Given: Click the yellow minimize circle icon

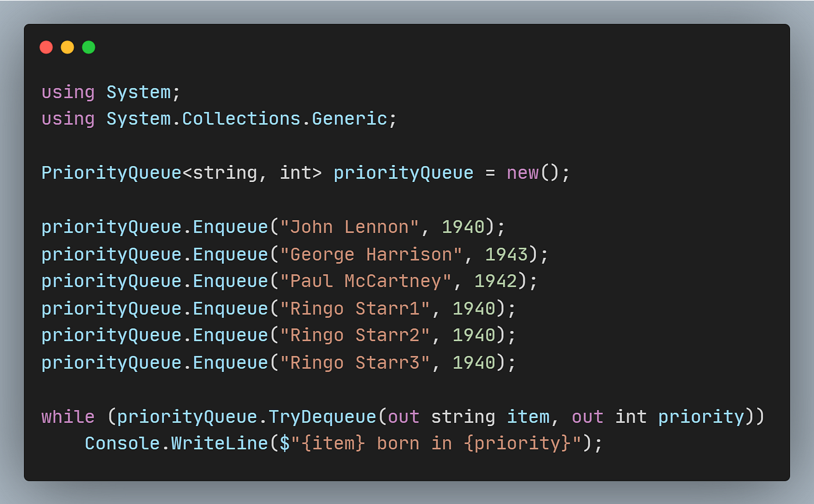Looking at the screenshot, I should coord(67,47).
